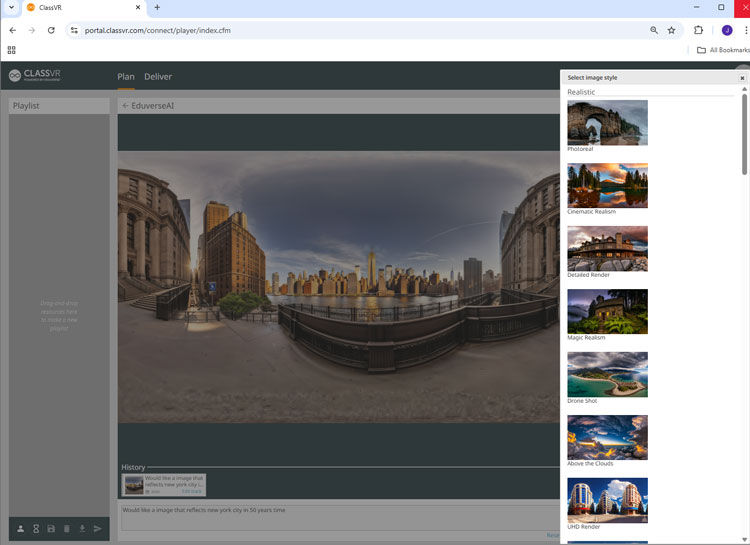The height and width of the screenshot is (545, 750).
Task: Click the image style panel scrollbar
Action: pos(744,135)
